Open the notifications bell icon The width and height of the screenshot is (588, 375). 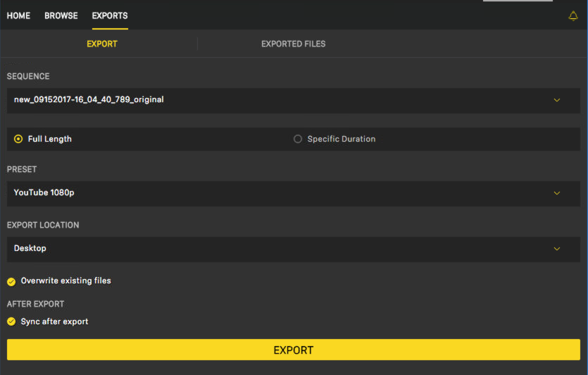click(573, 16)
